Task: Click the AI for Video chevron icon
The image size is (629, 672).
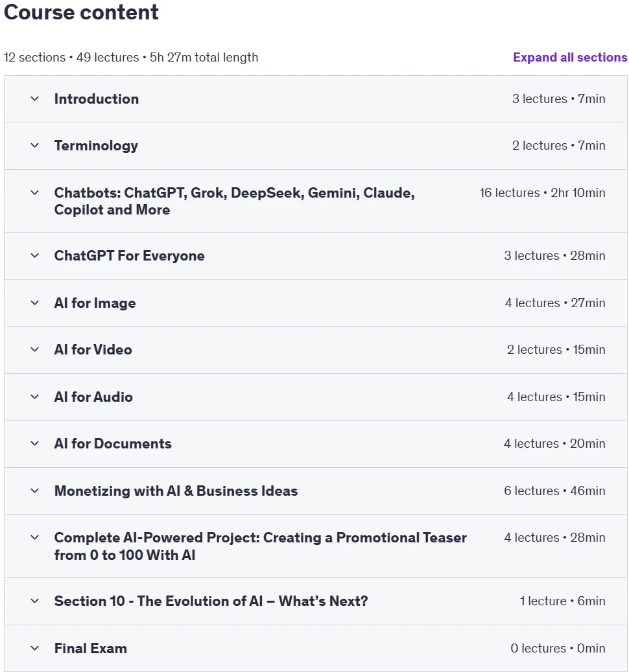Action: (x=35, y=350)
